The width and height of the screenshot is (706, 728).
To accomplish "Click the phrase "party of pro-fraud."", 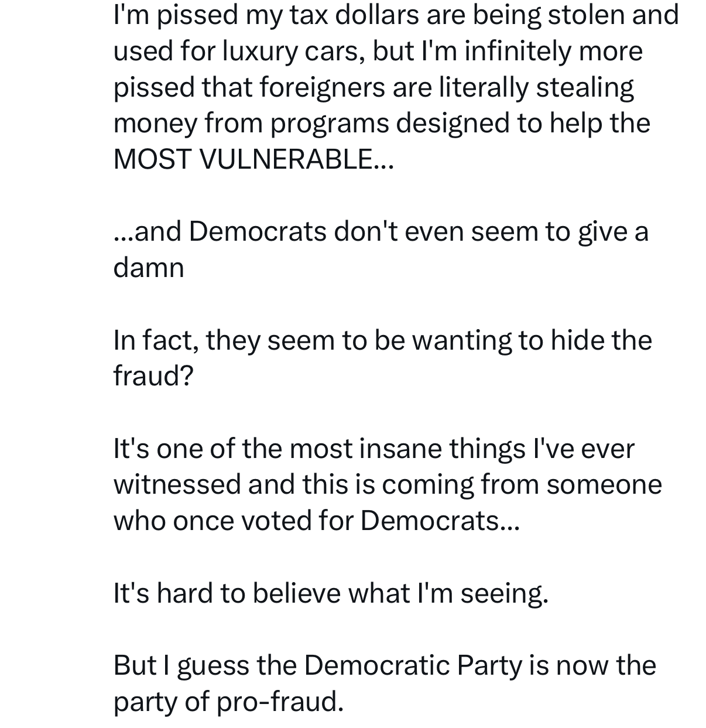I will (x=228, y=702).
